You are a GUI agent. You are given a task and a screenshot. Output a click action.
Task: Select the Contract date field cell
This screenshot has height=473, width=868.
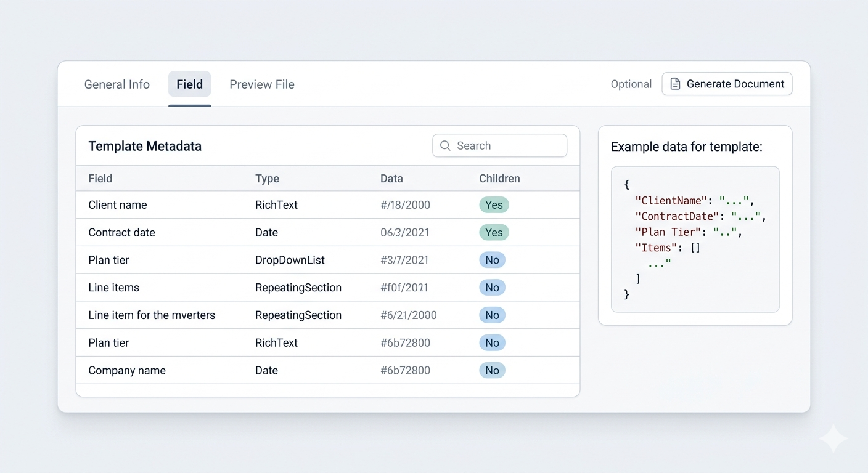click(x=121, y=233)
